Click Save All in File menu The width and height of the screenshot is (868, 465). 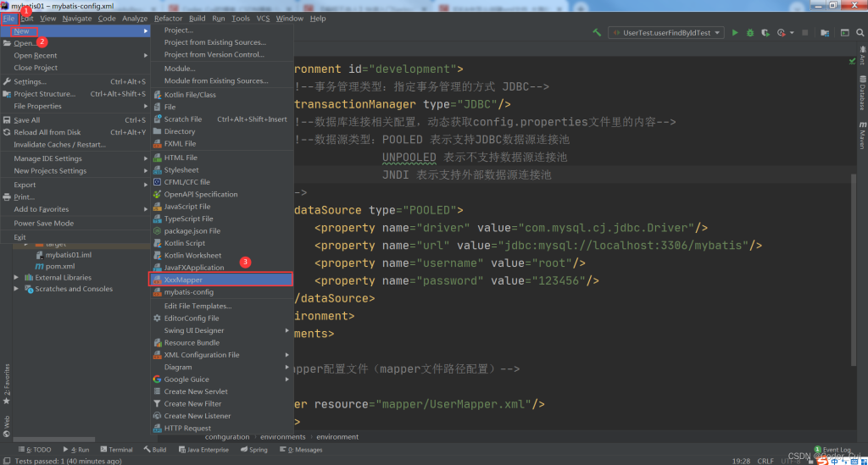75,120
